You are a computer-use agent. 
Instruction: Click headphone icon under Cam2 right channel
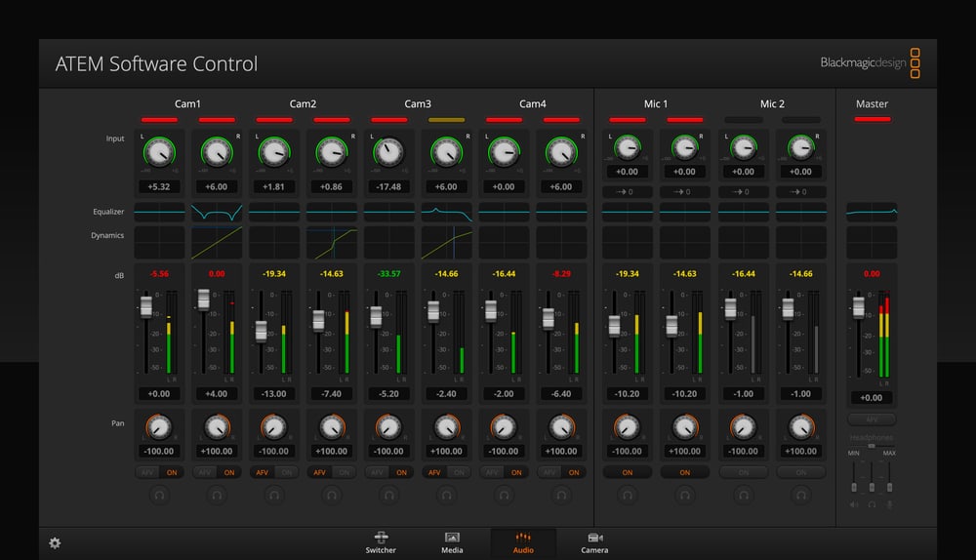click(x=332, y=496)
